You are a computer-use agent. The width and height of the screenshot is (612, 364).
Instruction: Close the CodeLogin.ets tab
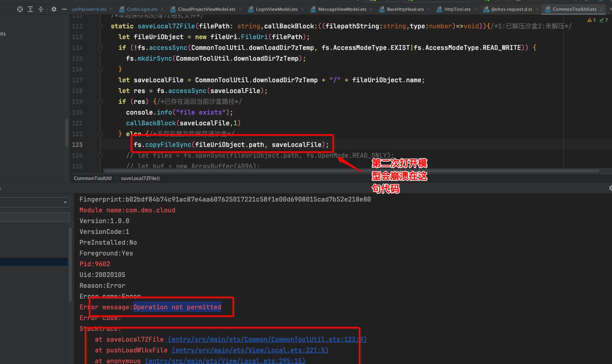click(162, 9)
